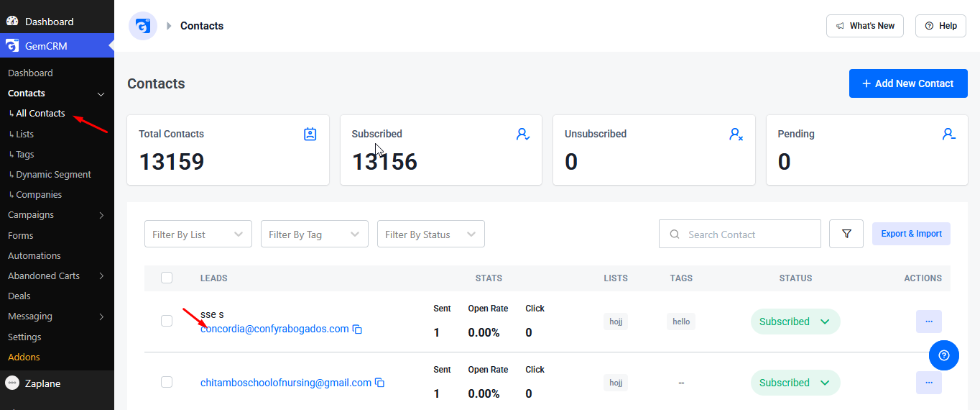The image size is (980, 410).
Task: Go to Automations in sidebar
Action: [x=34, y=255]
